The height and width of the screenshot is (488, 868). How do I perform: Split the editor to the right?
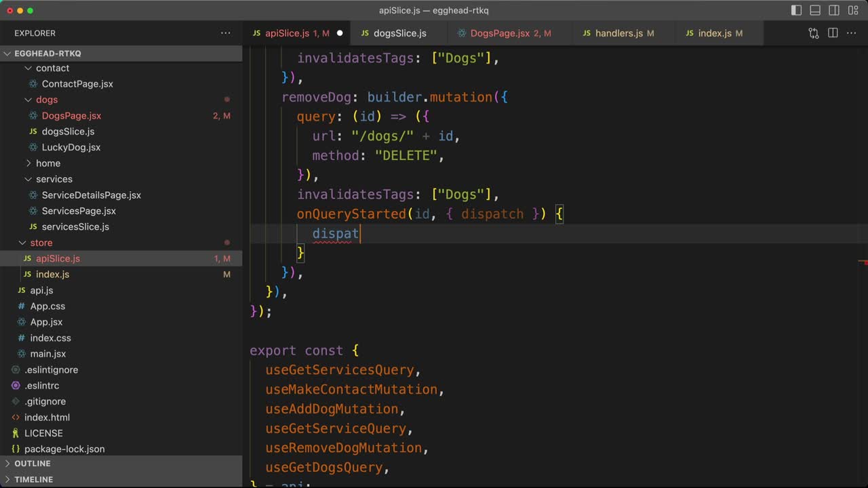pos(833,33)
